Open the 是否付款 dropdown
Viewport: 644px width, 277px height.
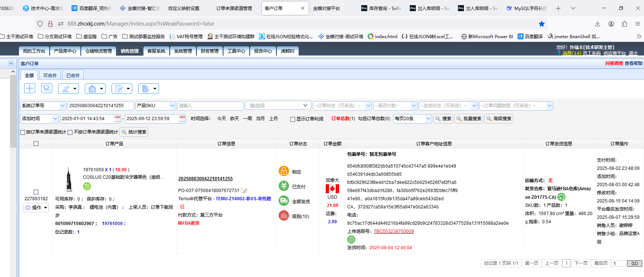(395, 106)
